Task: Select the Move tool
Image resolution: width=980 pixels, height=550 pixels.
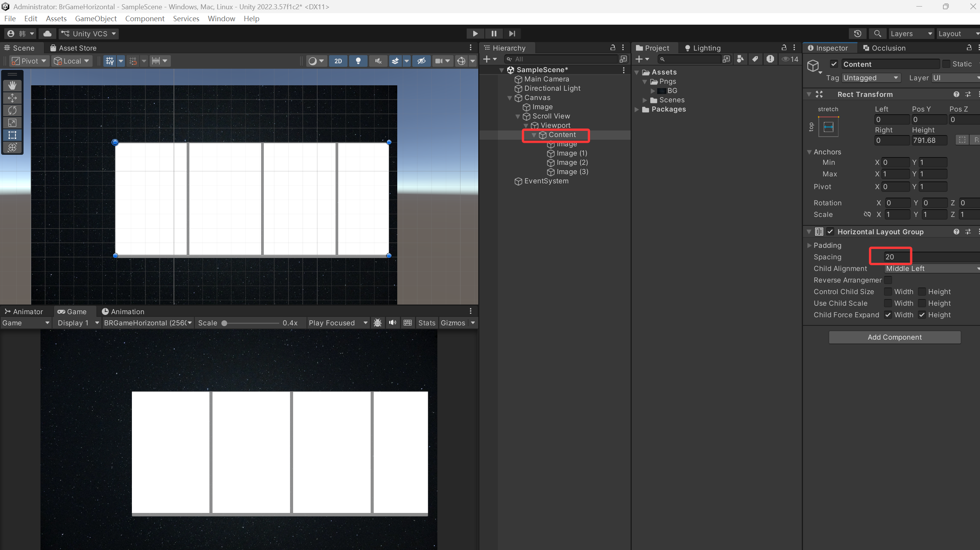Action: (12, 98)
